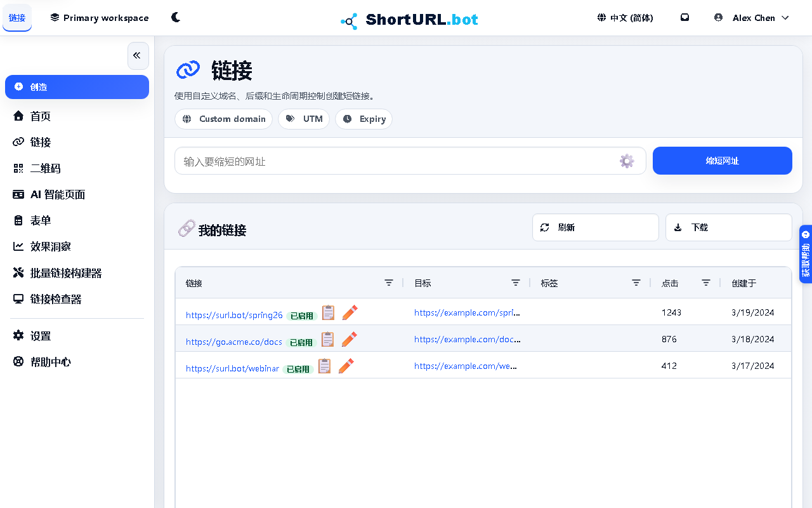
Task: Click the ShortURL.bot logo
Action: click(409, 20)
